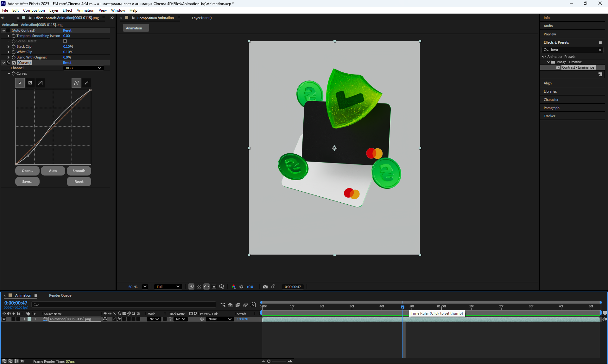Open the Full resolution dropdown
Image resolution: width=608 pixels, height=364 pixels.
pos(168,287)
